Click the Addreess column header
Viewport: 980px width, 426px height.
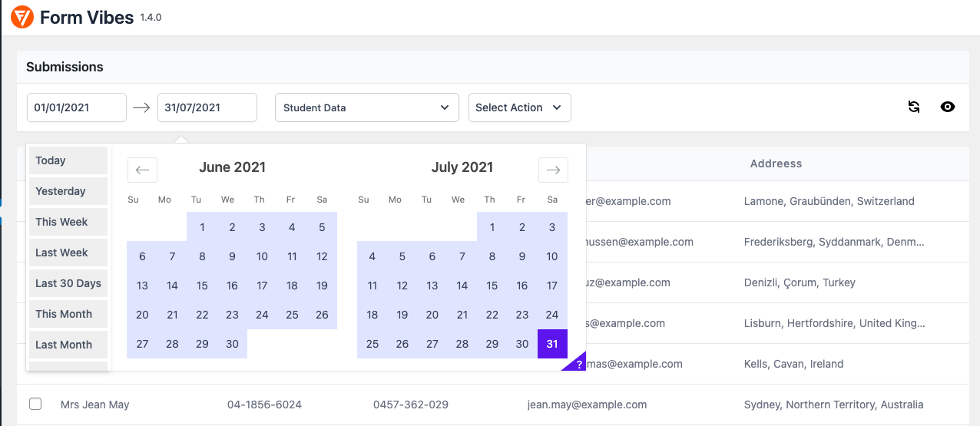point(776,163)
